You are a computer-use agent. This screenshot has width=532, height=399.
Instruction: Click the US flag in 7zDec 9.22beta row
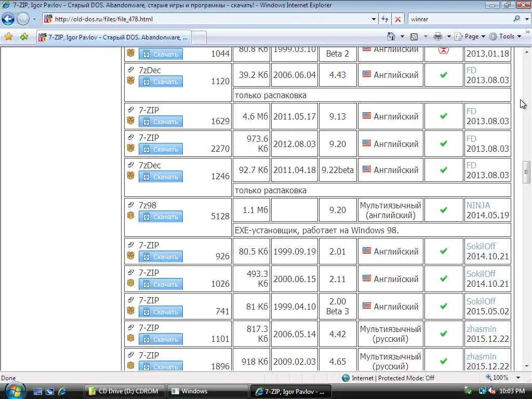367,169
